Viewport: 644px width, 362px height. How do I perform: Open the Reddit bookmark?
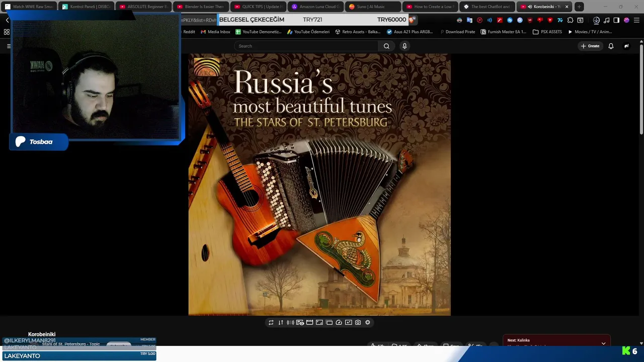(x=189, y=32)
